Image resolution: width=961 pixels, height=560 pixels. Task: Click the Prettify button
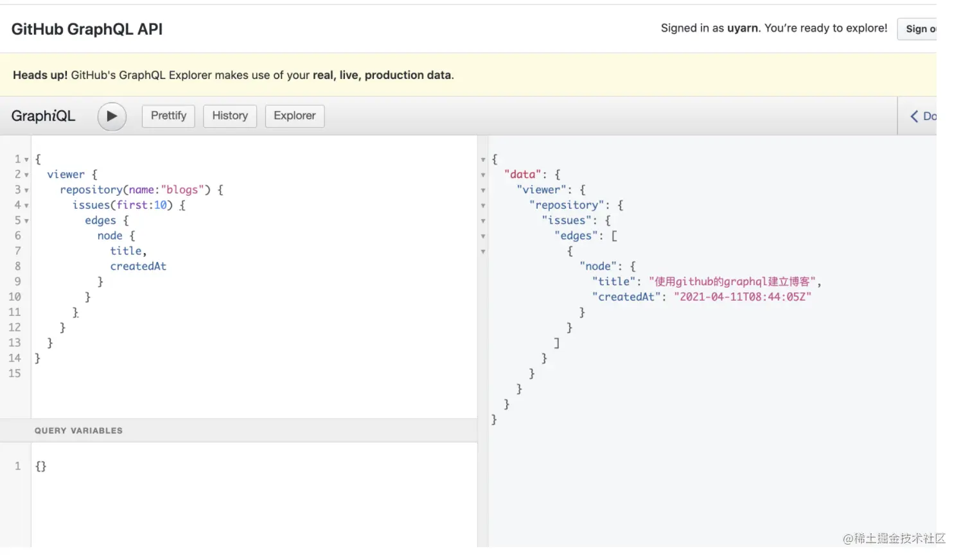coord(168,116)
